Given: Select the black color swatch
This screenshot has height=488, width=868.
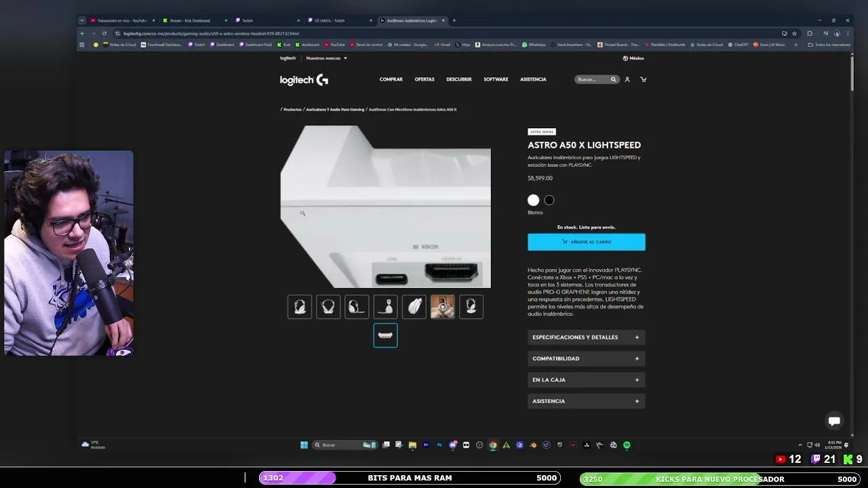Looking at the screenshot, I should click(x=549, y=200).
